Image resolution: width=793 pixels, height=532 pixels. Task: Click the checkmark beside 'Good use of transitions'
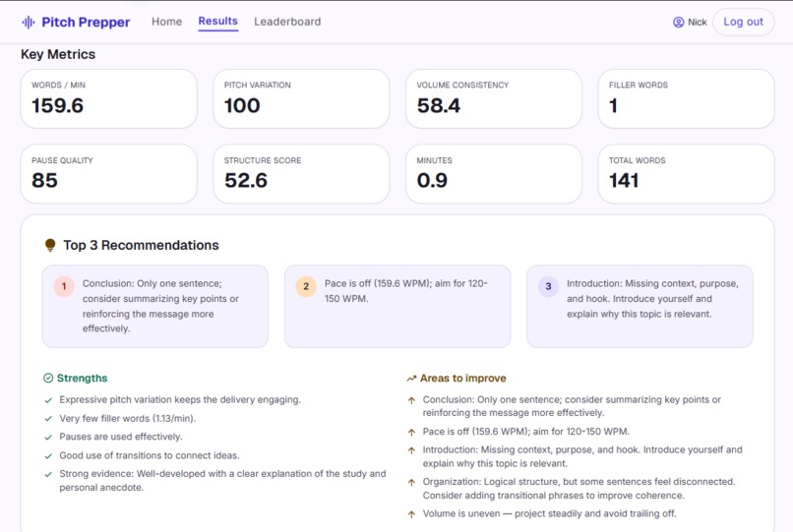(x=48, y=455)
